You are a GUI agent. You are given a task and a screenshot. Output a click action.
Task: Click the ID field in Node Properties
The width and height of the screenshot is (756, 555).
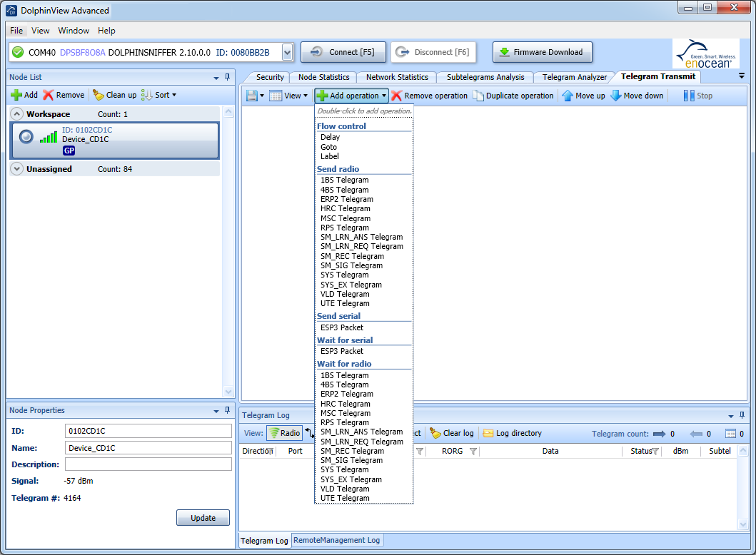pos(148,431)
